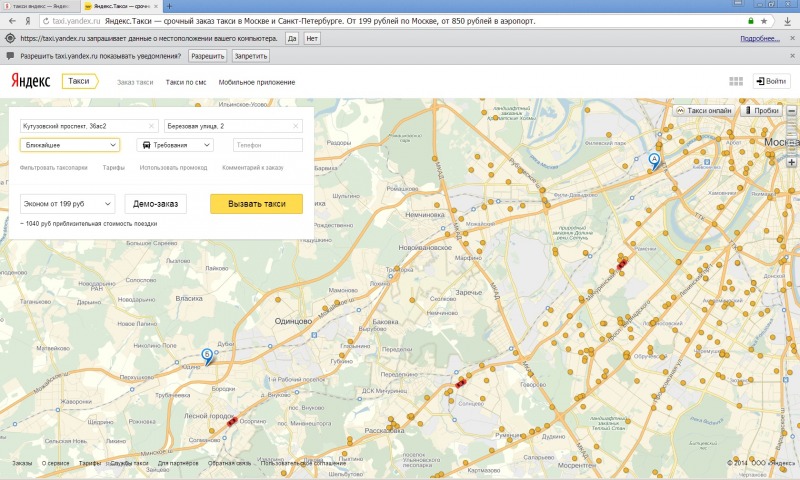Click Запретить to block notifications
The height and width of the screenshot is (480, 800).
pyautogui.click(x=251, y=56)
